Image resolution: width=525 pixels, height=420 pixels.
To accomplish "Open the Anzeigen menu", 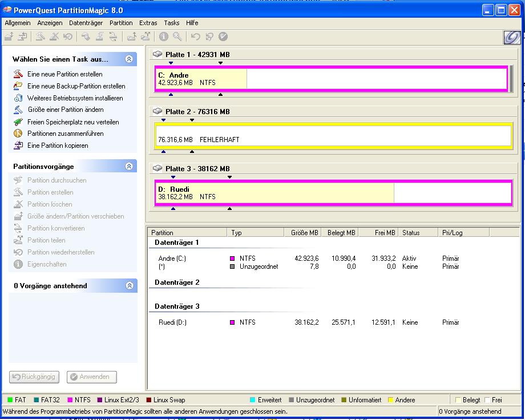I will click(x=50, y=23).
